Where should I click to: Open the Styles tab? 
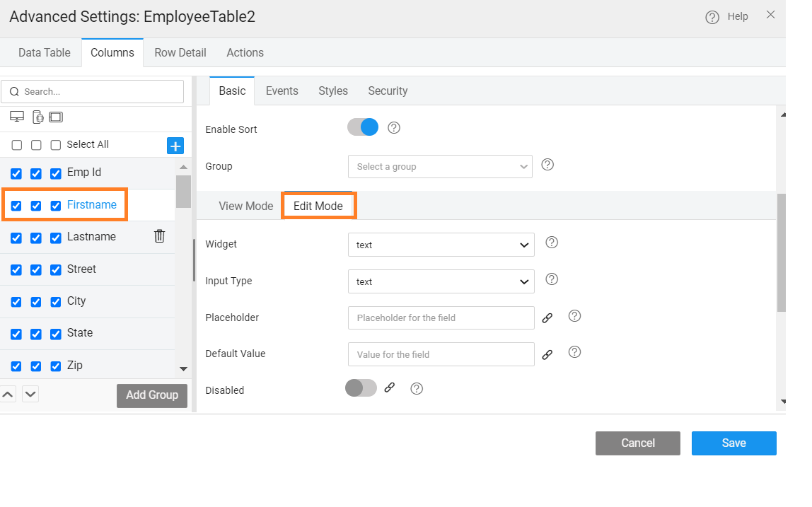332,91
